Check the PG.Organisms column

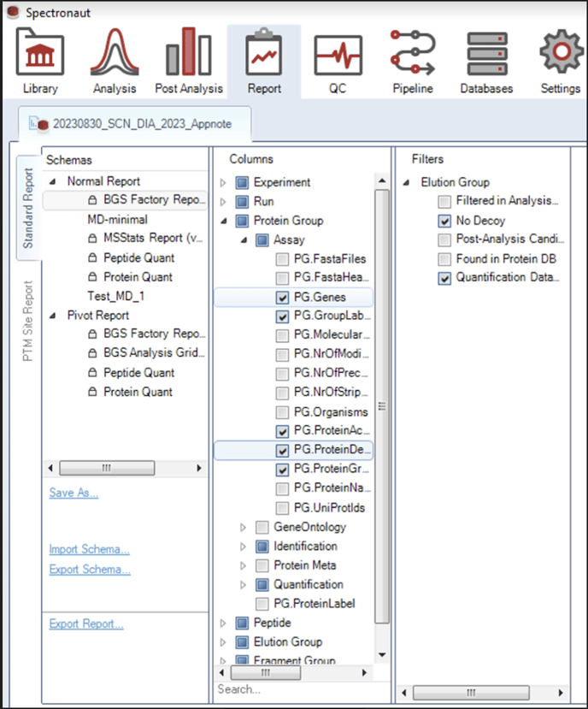(x=283, y=412)
